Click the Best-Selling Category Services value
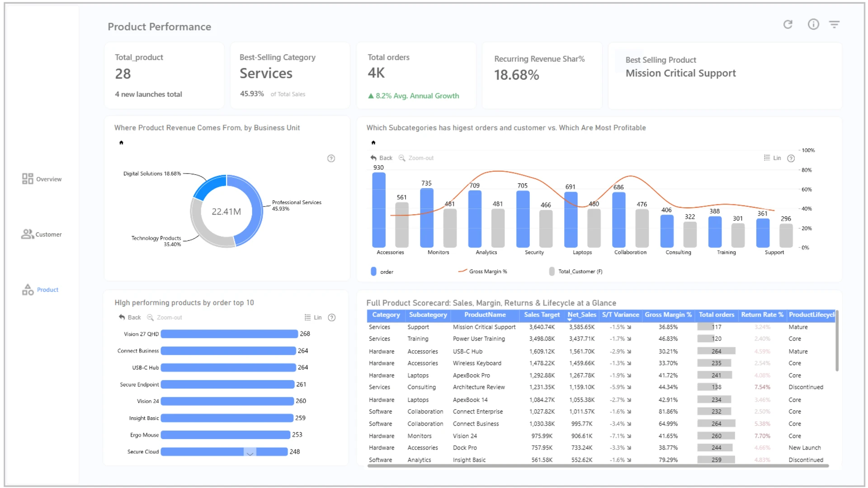Image resolution: width=868 pixels, height=488 pixels. [266, 74]
